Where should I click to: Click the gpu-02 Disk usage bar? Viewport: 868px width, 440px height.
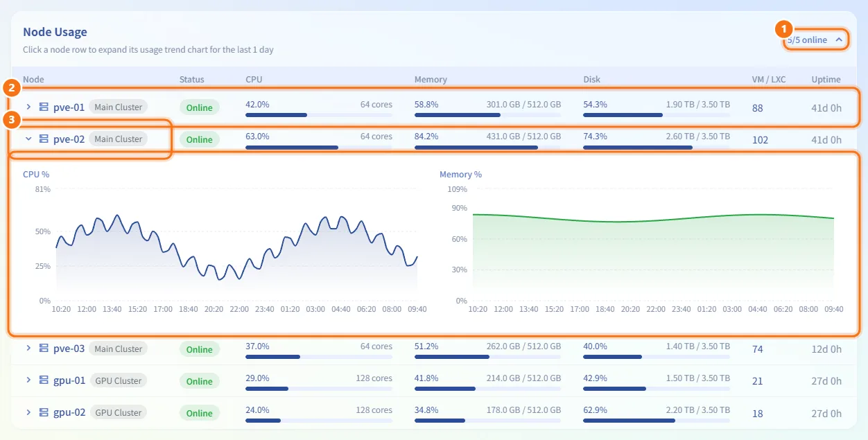[x=657, y=421]
